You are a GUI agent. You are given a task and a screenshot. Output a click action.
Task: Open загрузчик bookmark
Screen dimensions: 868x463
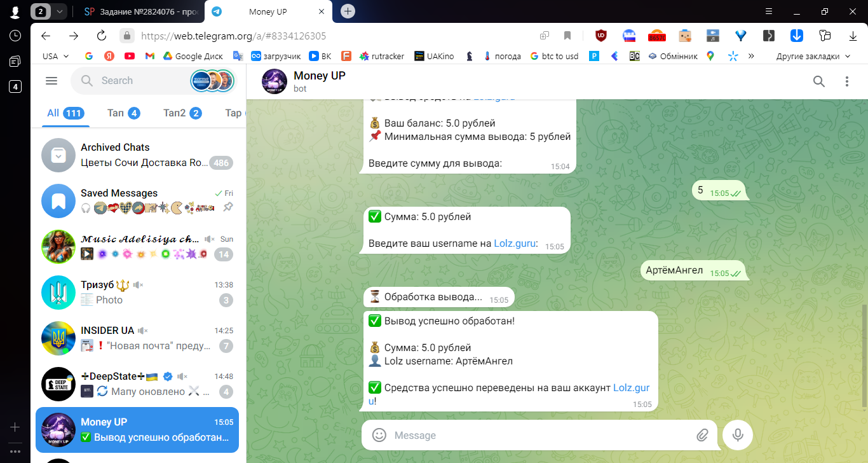(276, 56)
